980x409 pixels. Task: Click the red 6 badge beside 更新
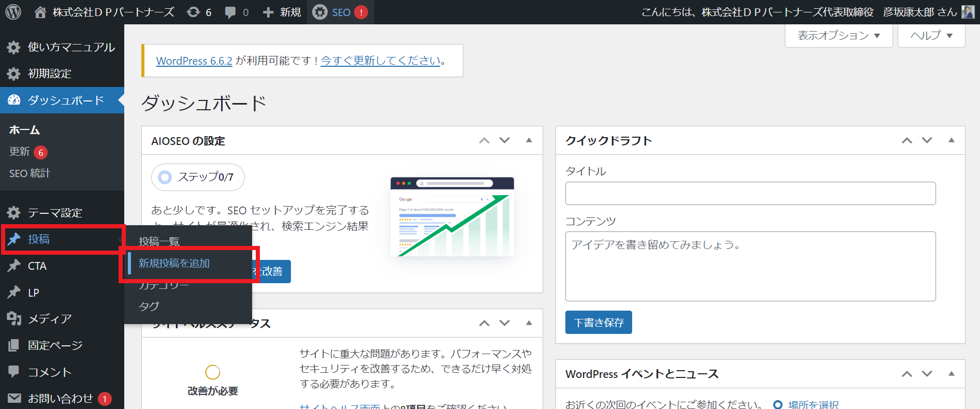[41, 152]
